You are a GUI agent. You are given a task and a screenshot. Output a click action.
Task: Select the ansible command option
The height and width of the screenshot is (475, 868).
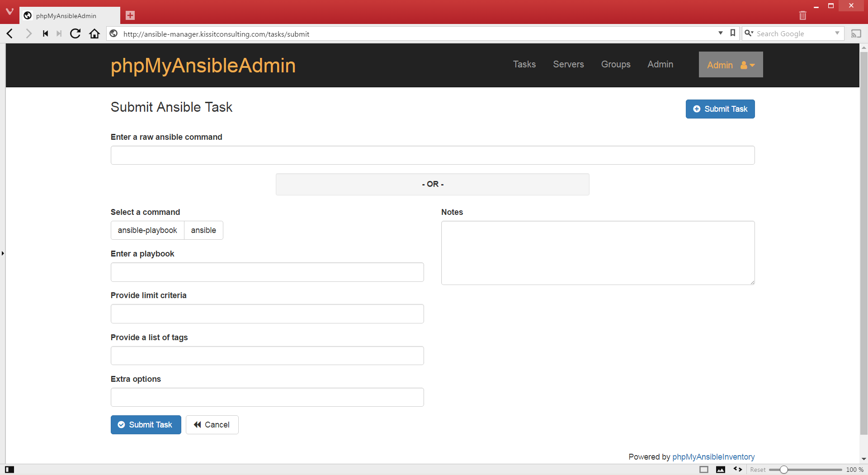(x=203, y=230)
